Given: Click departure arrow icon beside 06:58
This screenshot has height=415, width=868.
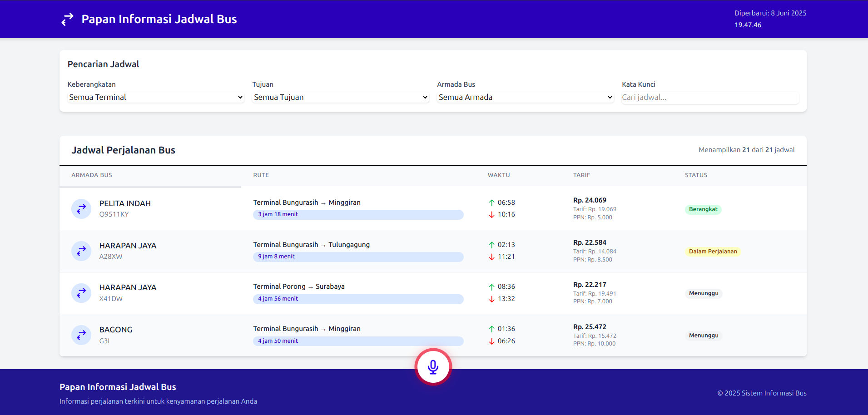Looking at the screenshot, I should (x=491, y=203).
